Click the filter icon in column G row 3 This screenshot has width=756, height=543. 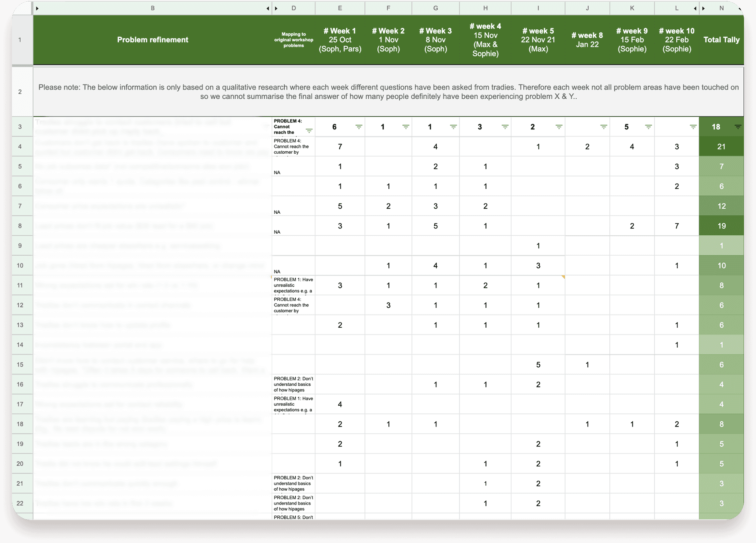tap(453, 127)
